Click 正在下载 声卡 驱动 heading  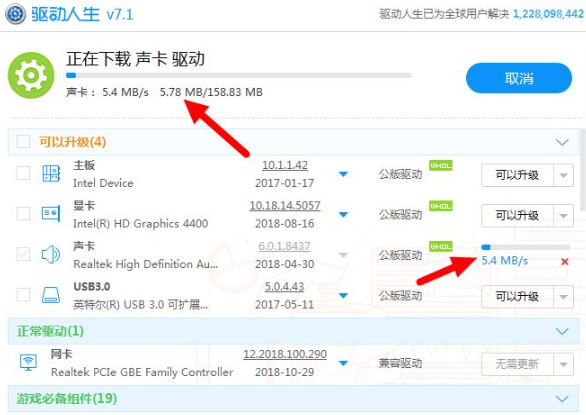tap(136, 59)
